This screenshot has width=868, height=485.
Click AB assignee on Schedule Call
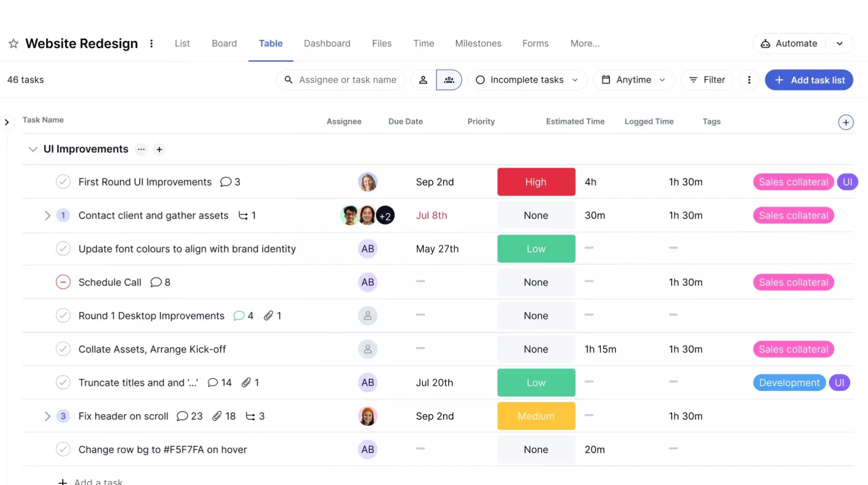[x=368, y=282]
